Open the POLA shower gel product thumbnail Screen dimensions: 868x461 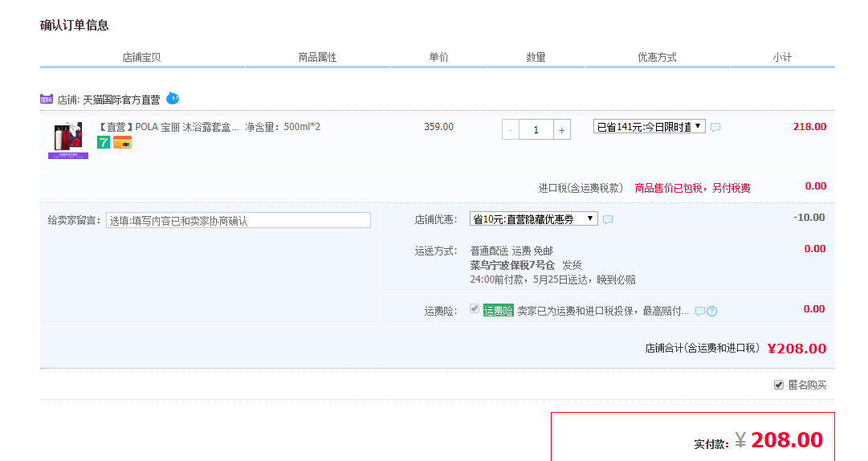68,140
